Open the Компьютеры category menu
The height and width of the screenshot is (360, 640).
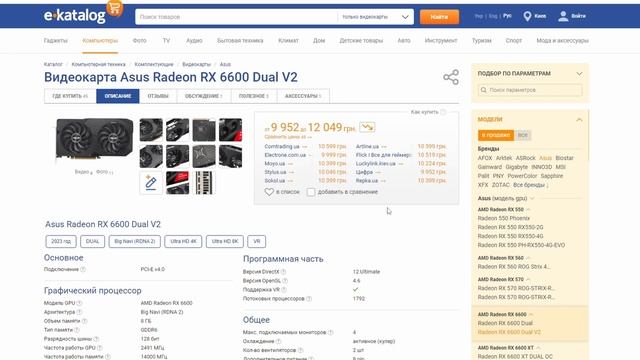(x=100, y=41)
